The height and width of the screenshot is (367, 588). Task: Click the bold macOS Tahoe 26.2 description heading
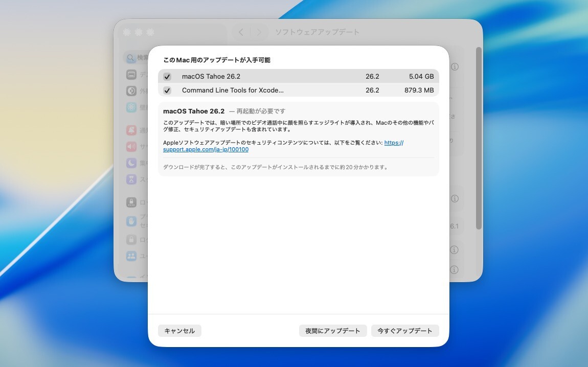[194, 111]
